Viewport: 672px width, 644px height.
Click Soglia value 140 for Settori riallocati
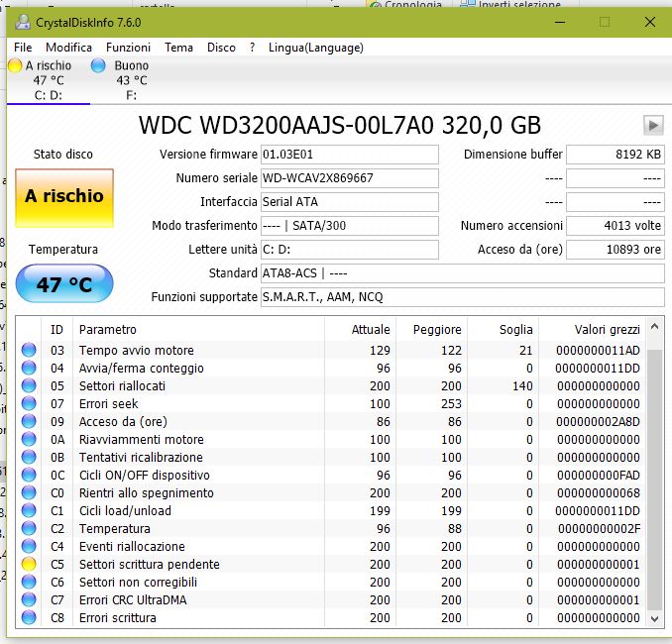(x=522, y=385)
